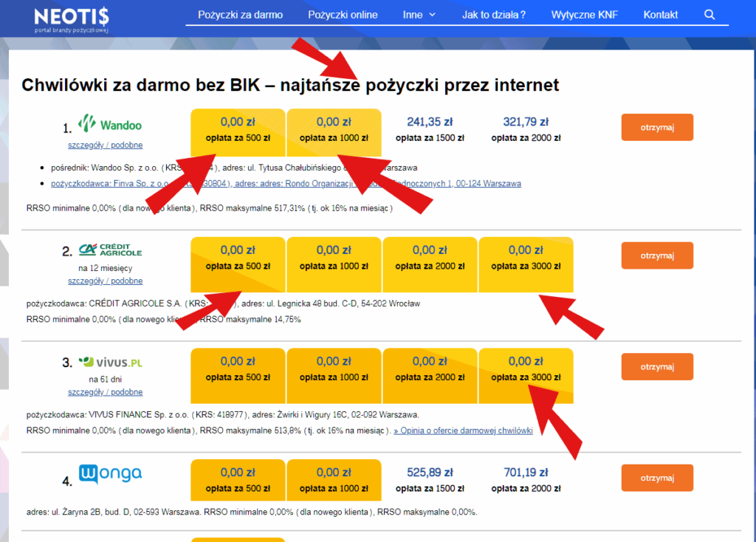756x542 pixels.
Task: Select Wonga fee tile for 1000 zł
Action: click(x=334, y=480)
